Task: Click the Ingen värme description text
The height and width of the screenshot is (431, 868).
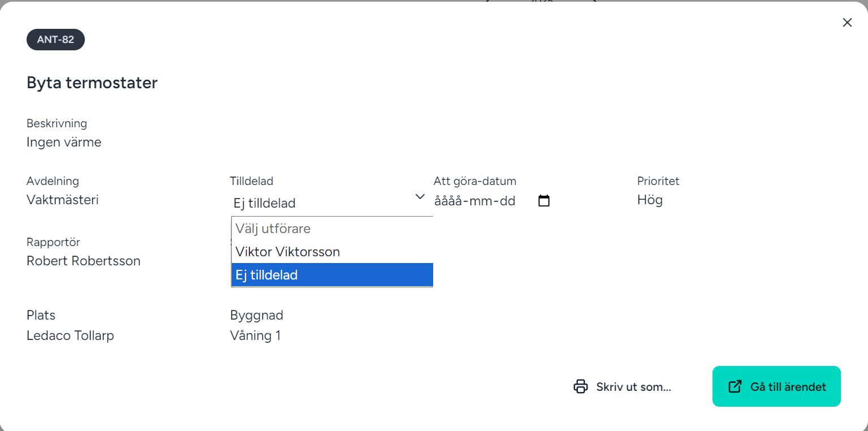Action: tap(64, 142)
